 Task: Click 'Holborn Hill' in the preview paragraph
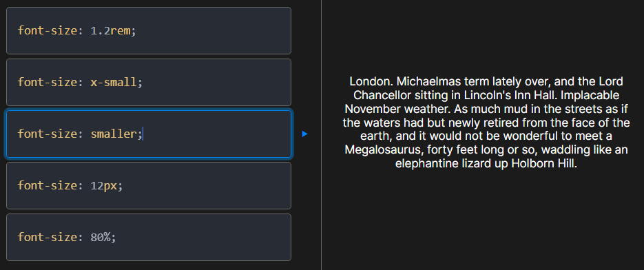544,163
